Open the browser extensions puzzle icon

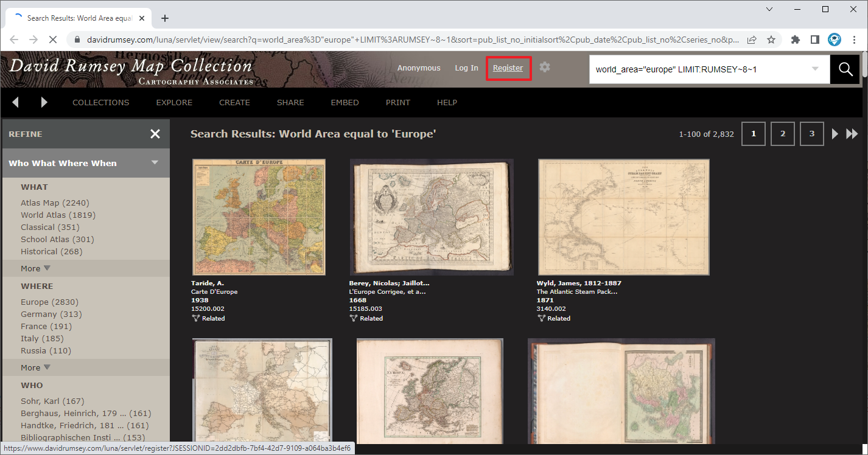(x=796, y=39)
